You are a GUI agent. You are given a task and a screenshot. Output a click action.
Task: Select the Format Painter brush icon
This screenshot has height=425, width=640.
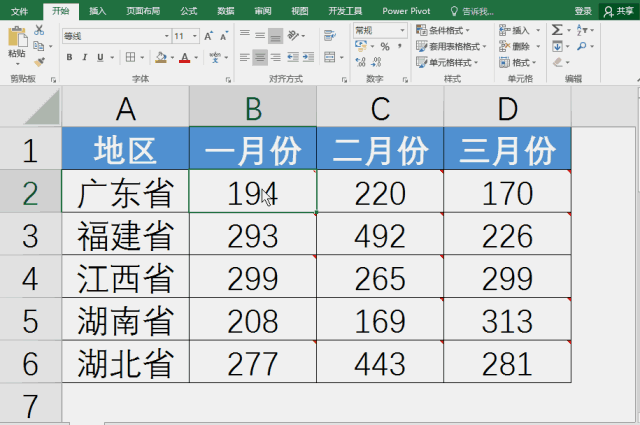coord(39,62)
